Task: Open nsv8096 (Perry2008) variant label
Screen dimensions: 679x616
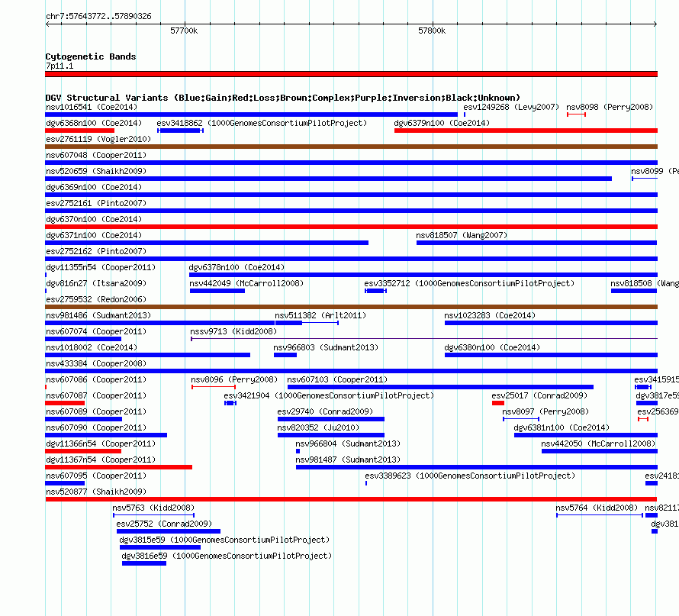Action: click(x=234, y=379)
